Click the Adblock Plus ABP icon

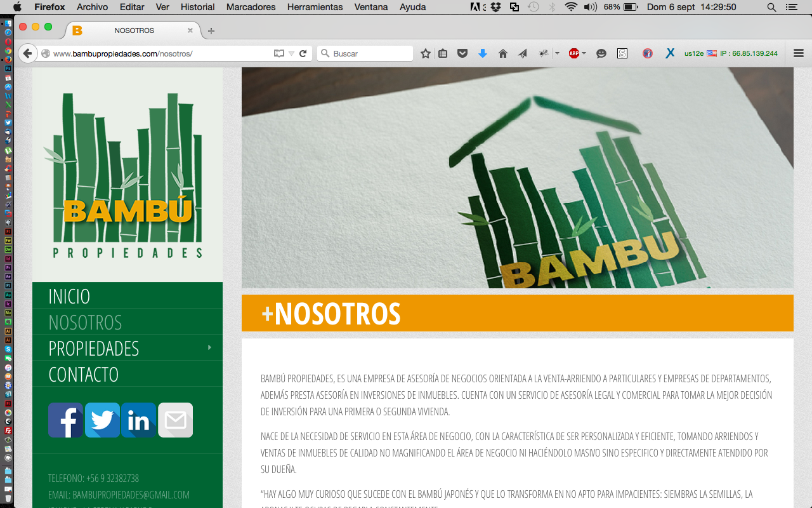[x=574, y=53]
